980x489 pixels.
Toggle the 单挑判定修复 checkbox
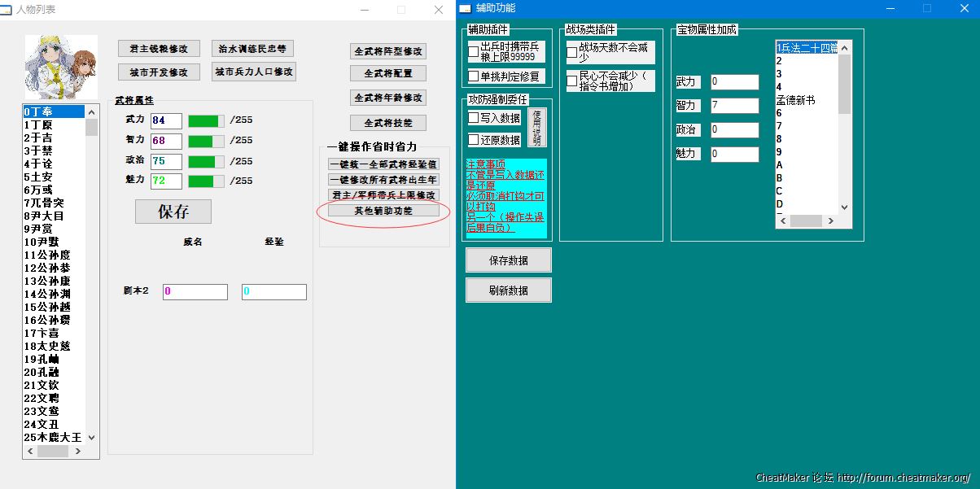[474, 76]
